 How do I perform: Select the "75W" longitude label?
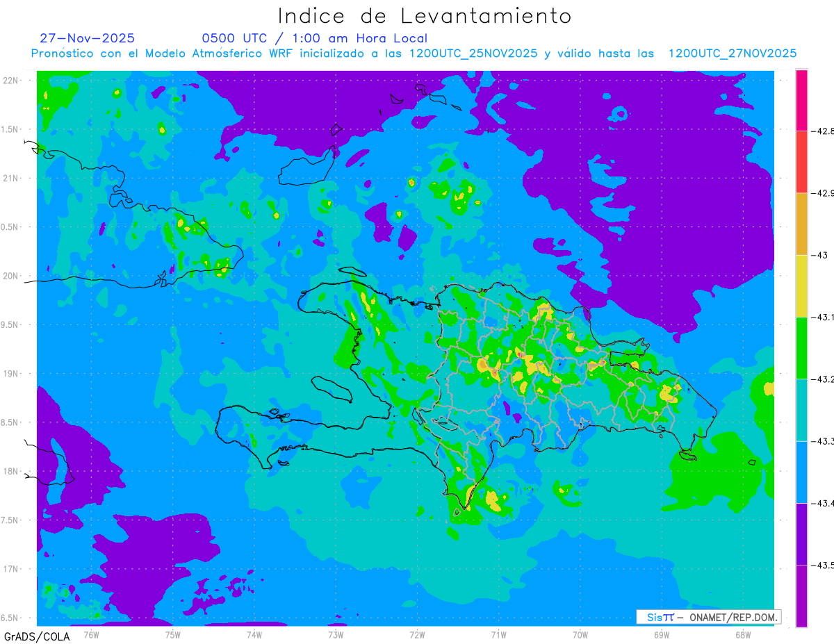click(173, 635)
